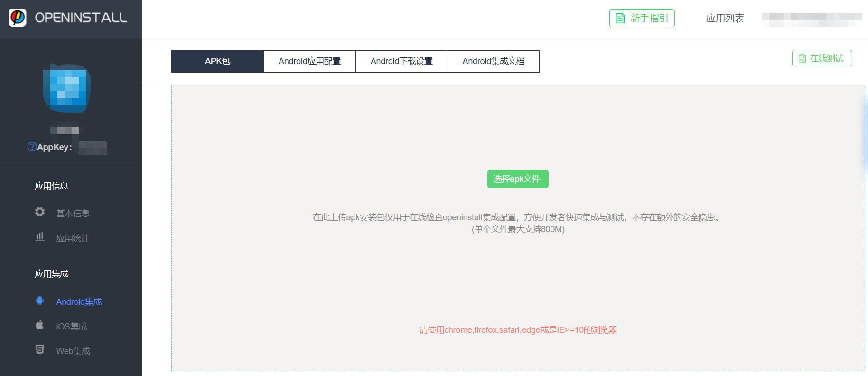Open the 应用统计 sidebar item

click(73, 238)
